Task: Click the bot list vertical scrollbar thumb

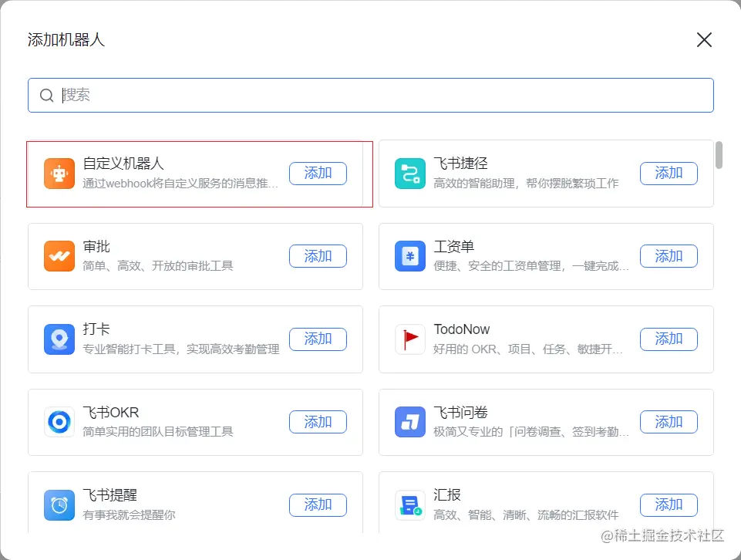Action: [x=719, y=155]
